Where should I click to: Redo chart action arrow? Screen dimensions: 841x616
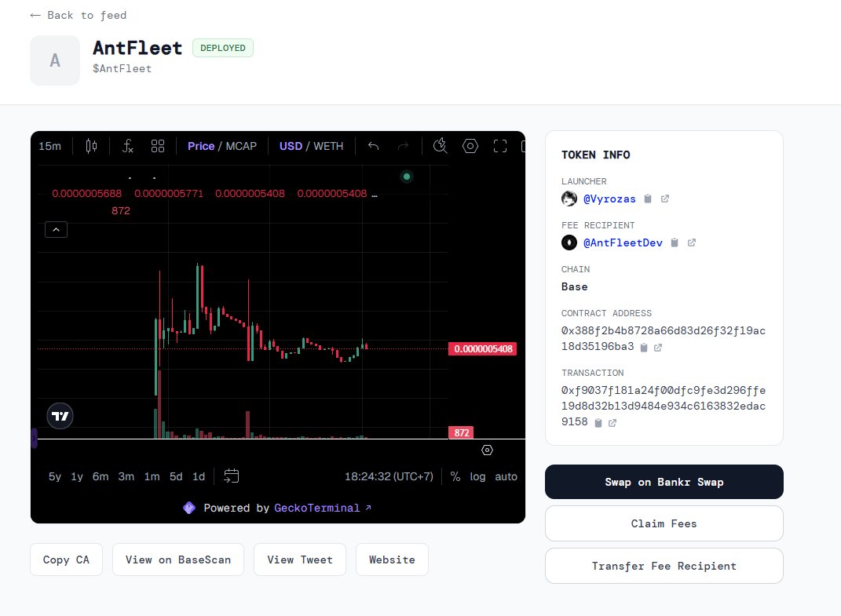pyautogui.click(x=404, y=146)
